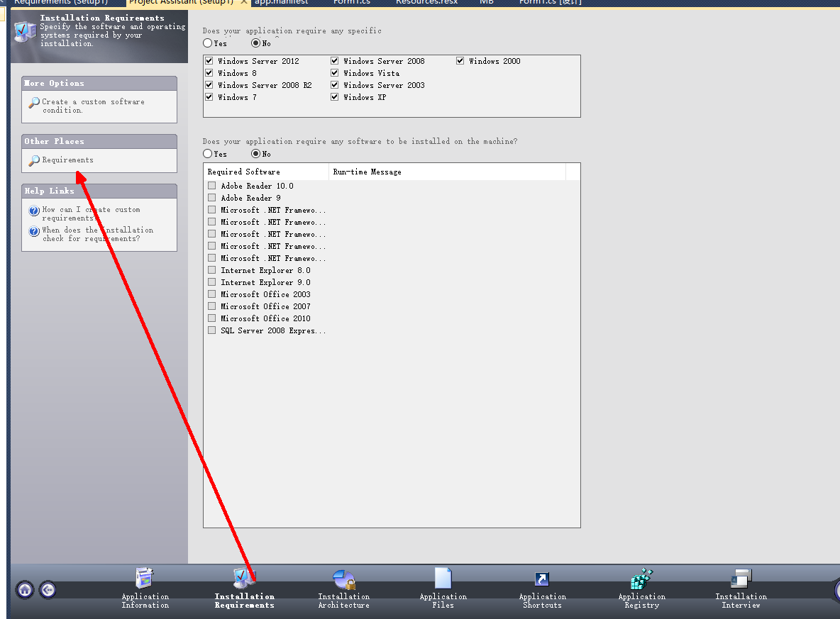Select Windows XP text label
Viewport: 840px width, 619px height.
pyautogui.click(x=364, y=97)
